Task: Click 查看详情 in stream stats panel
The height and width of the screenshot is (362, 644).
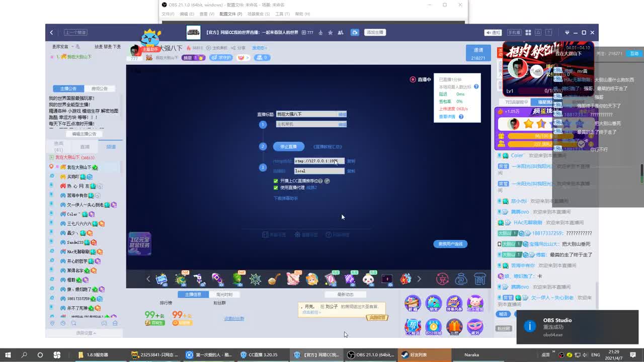Action: point(447,117)
